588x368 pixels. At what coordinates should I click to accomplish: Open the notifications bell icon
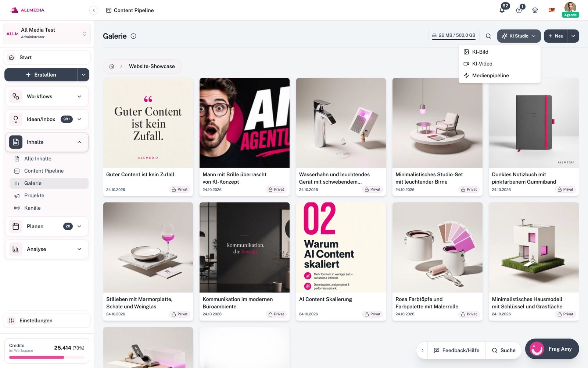coord(502,10)
